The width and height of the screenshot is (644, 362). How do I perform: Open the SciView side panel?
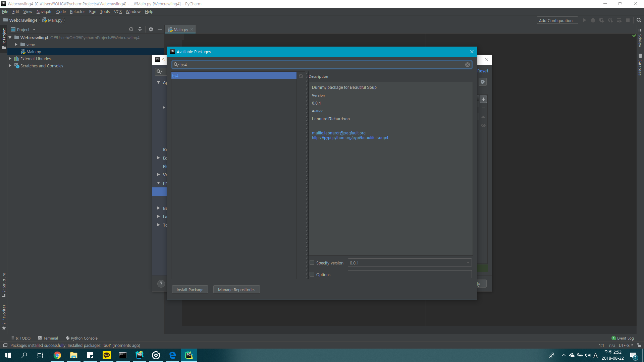coord(640,38)
